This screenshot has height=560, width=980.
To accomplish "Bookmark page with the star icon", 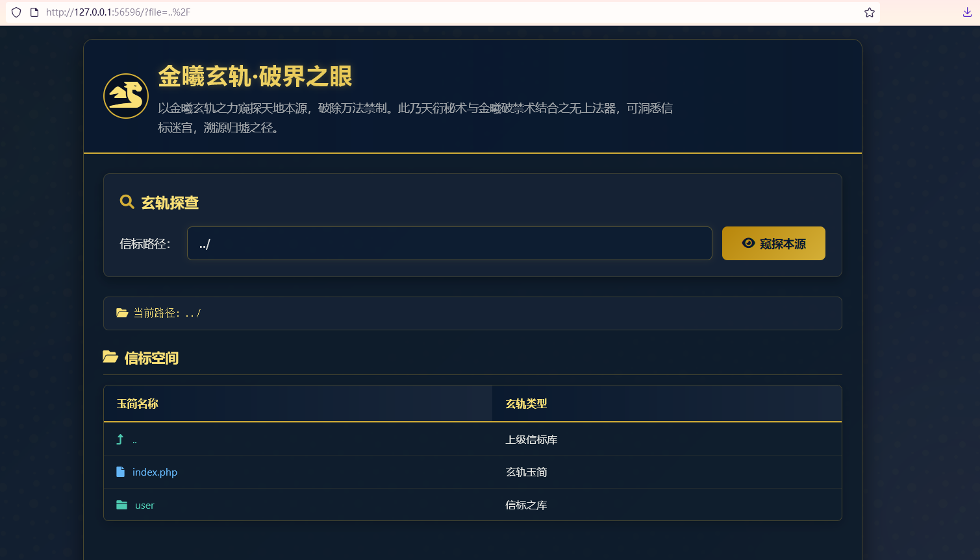I will 869,12.
